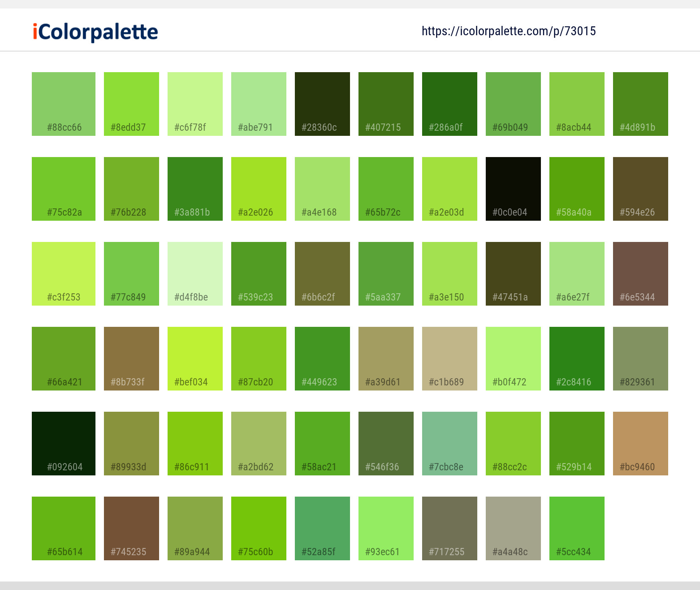Click the brown #6e5344 swatch
The image size is (700, 590).
[x=641, y=274]
